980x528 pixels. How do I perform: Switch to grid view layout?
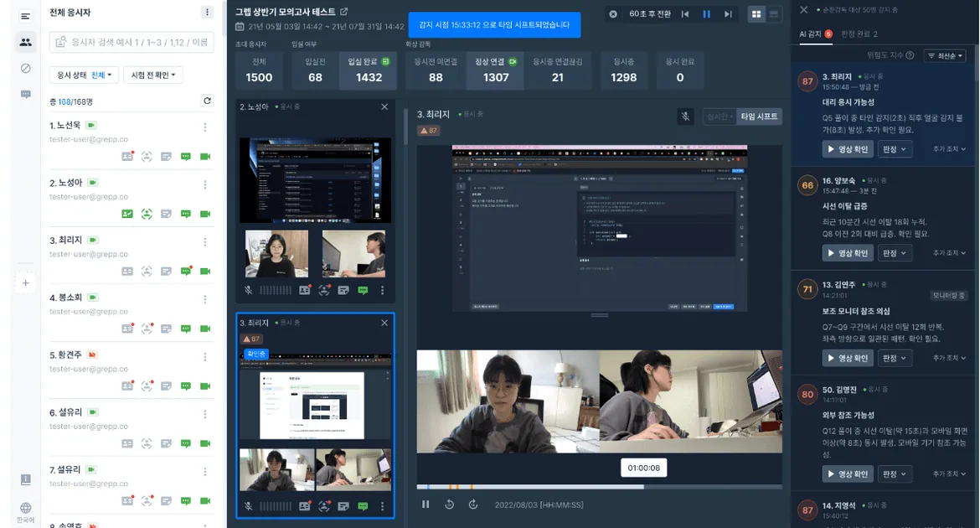click(x=756, y=14)
